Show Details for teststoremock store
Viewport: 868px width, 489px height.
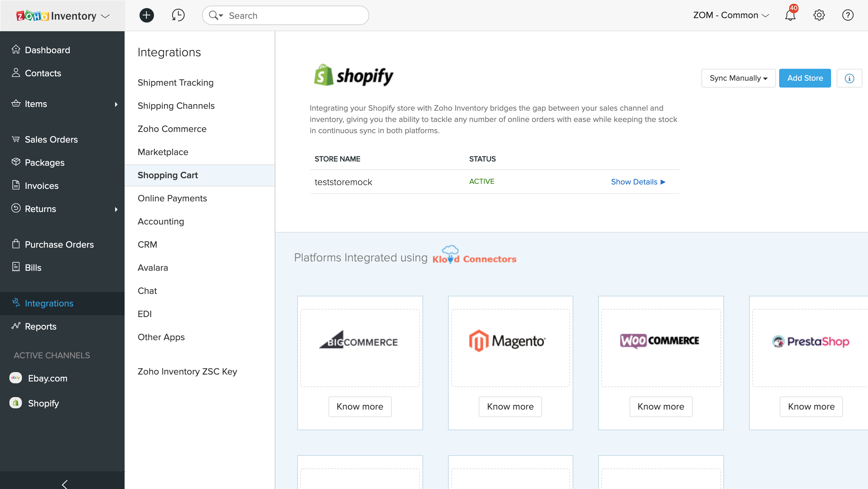638,182
